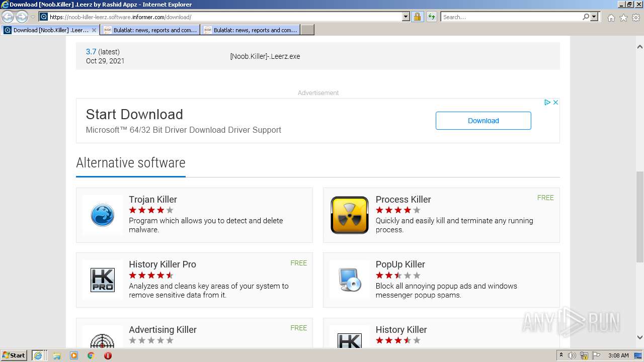Image resolution: width=644 pixels, height=362 pixels.
Task: Click the Oct 29, 2021 date text
Action: 105,61
